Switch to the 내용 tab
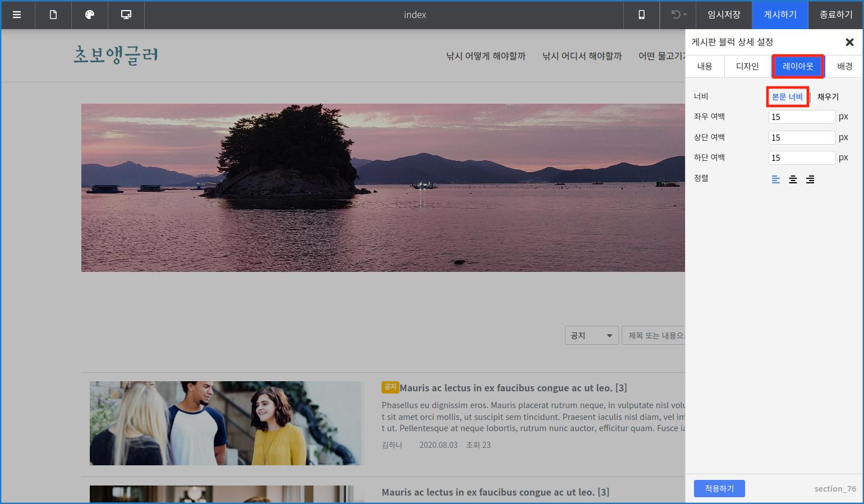The image size is (864, 504). [x=705, y=66]
